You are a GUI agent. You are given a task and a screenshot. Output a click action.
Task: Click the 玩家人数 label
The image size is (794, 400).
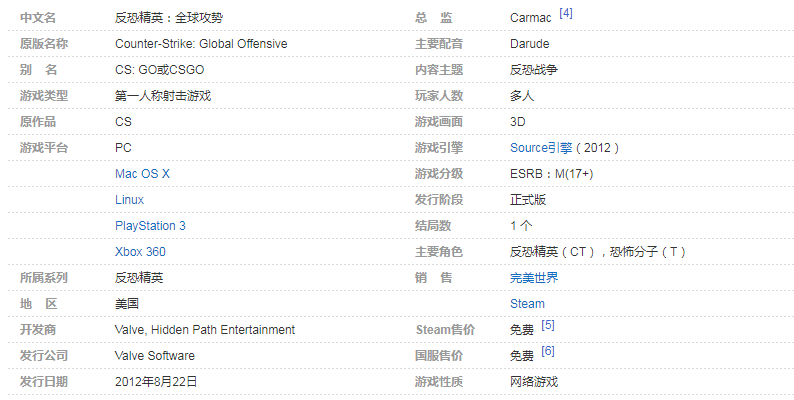tap(439, 96)
